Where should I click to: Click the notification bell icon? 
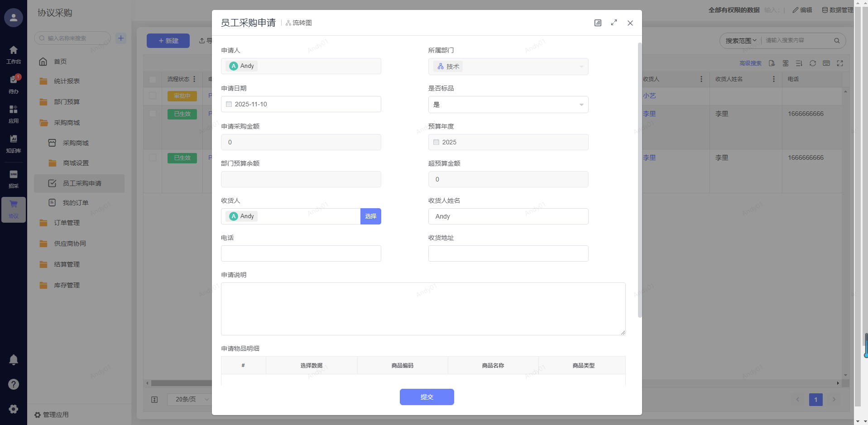[14, 360]
